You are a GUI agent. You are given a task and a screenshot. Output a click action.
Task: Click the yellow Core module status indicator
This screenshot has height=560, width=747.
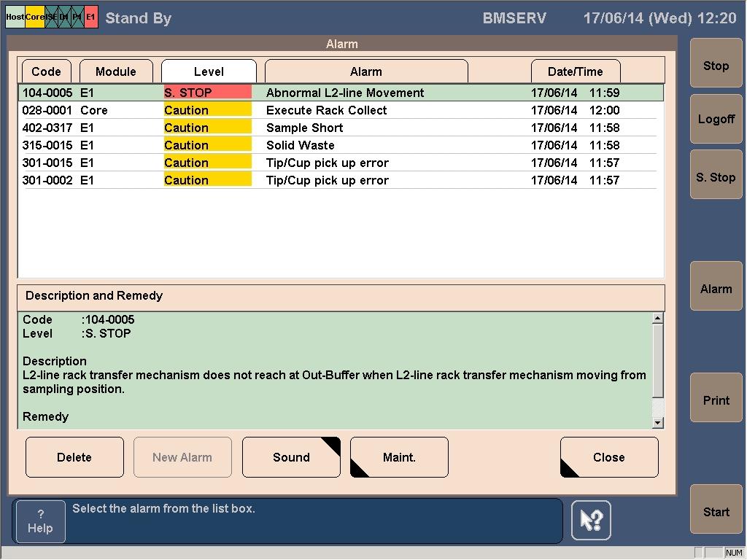click(x=35, y=17)
